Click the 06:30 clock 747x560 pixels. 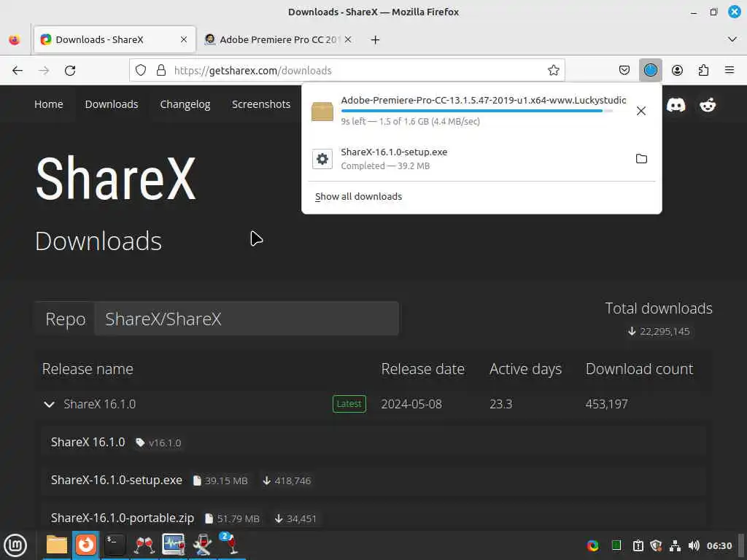[x=719, y=545]
